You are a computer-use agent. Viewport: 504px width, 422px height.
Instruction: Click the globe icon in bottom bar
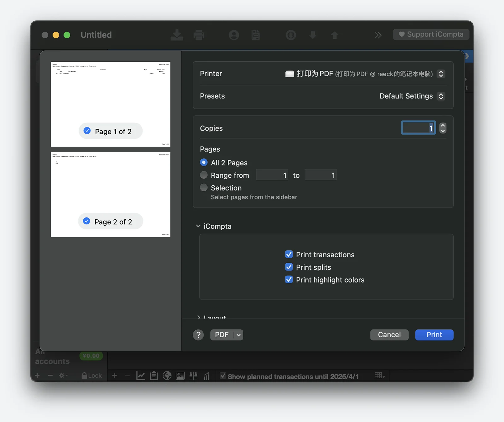coord(167,375)
